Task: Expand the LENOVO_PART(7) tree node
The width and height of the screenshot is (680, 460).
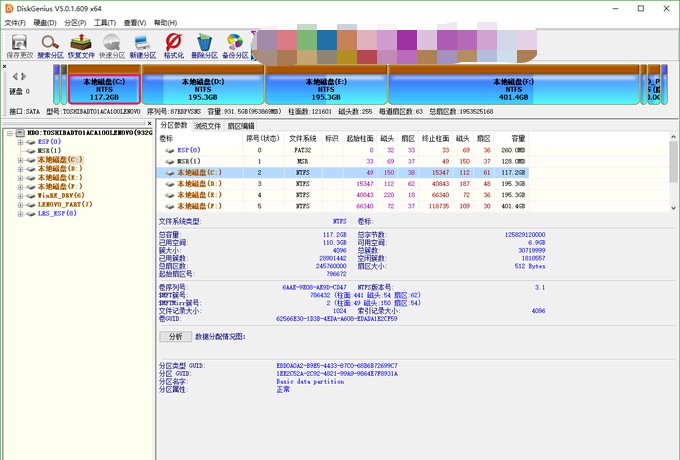Action: coord(20,205)
